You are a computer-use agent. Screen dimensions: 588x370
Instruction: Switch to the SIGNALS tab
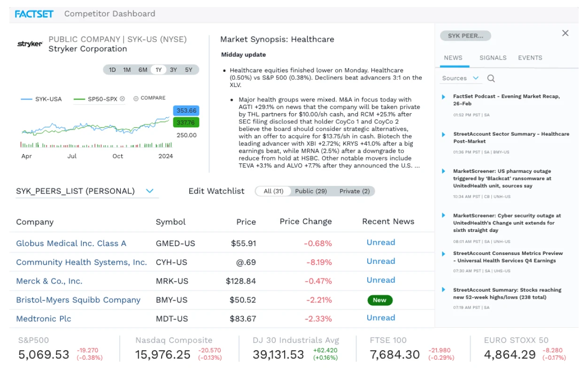tap(493, 58)
